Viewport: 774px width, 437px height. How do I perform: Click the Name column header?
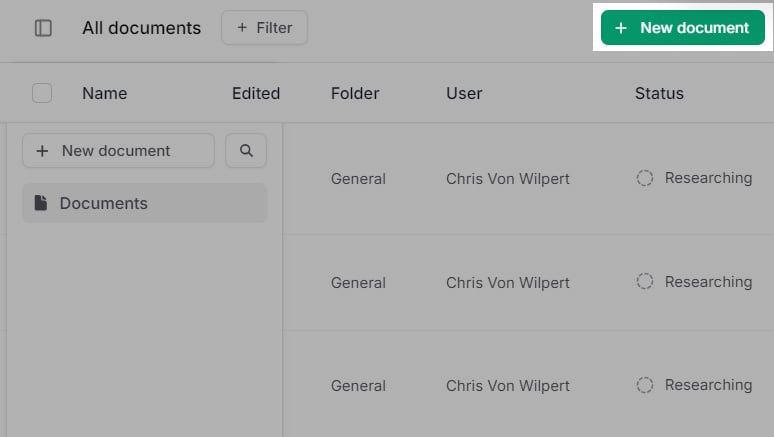[105, 93]
